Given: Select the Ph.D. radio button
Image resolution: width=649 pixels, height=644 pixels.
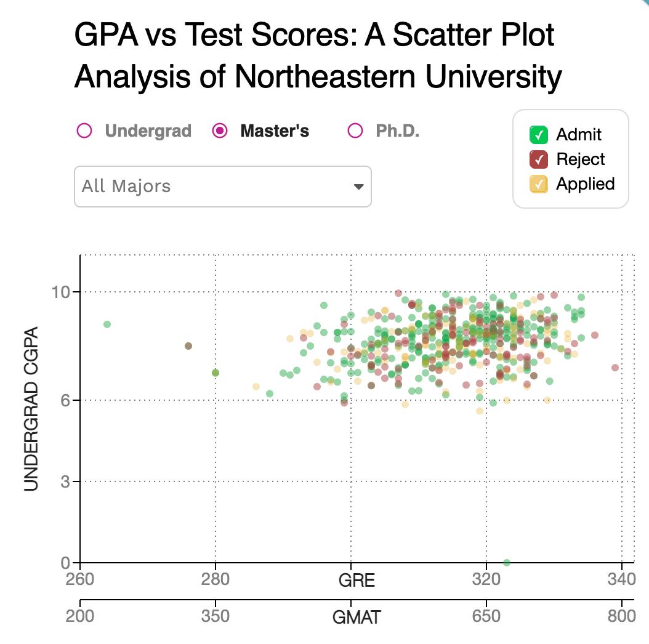Looking at the screenshot, I should pyautogui.click(x=355, y=131).
